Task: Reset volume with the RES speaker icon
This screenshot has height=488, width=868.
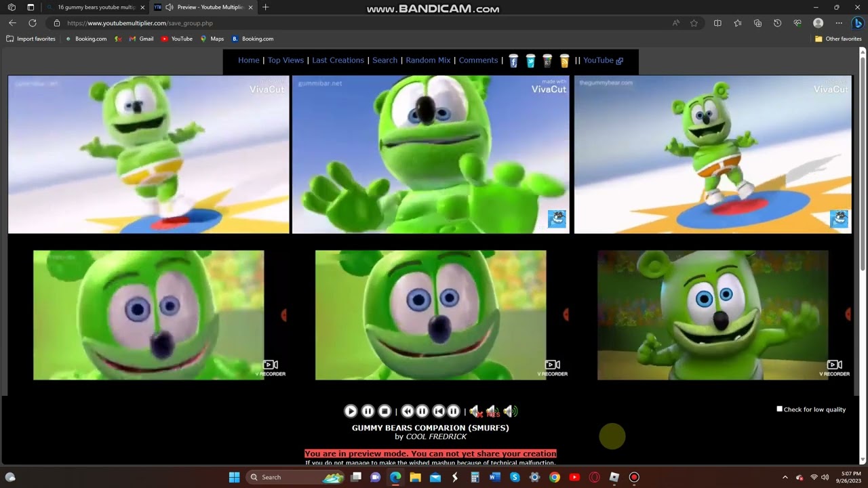Action: (493, 411)
